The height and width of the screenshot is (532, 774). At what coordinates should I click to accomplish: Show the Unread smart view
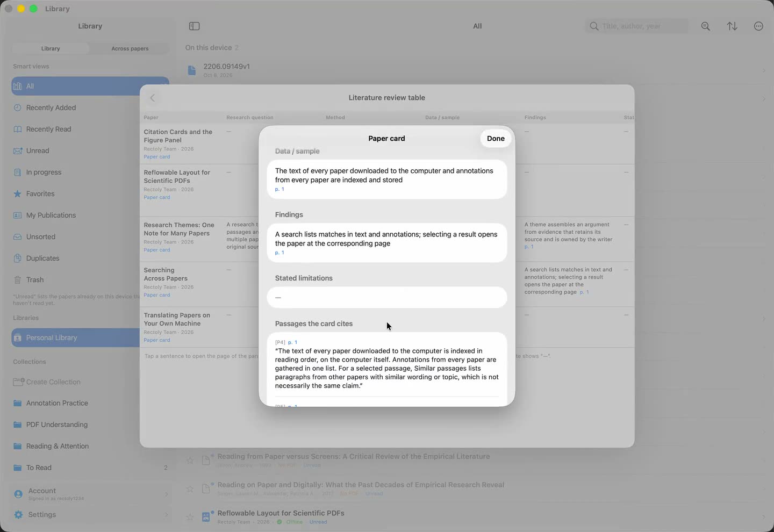pyautogui.click(x=90, y=150)
